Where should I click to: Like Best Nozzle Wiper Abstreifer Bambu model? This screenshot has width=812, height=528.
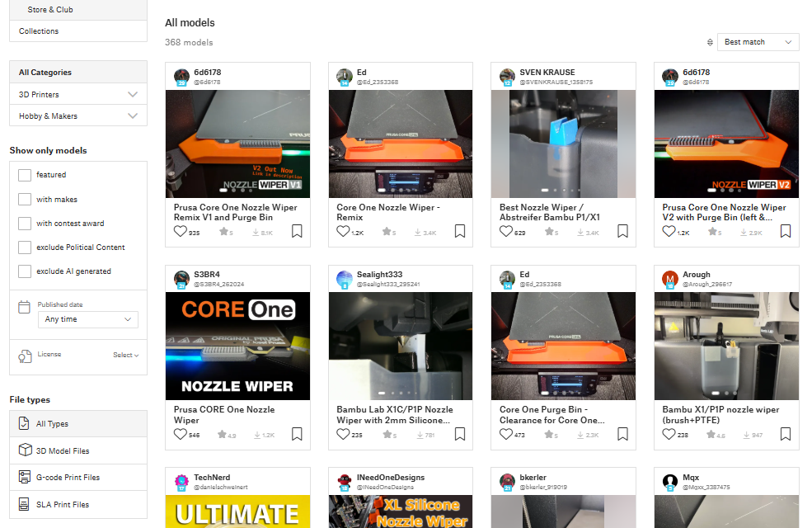click(x=506, y=231)
